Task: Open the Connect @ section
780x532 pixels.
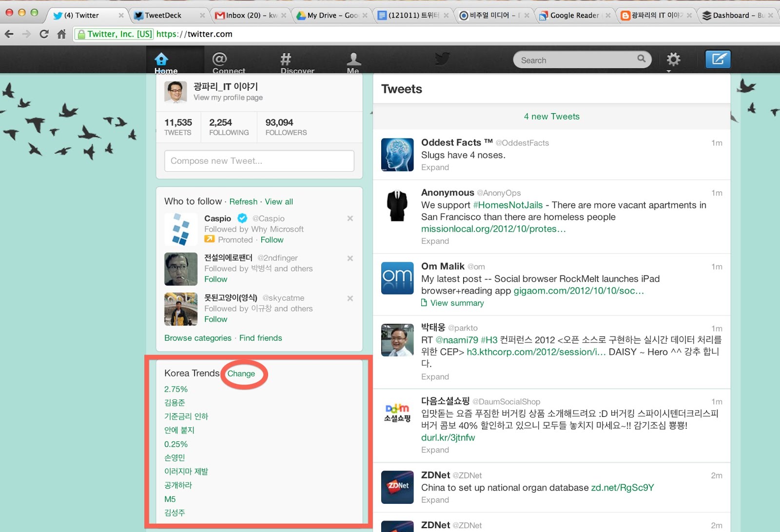Action: pyautogui.click(x=229, y=63)
